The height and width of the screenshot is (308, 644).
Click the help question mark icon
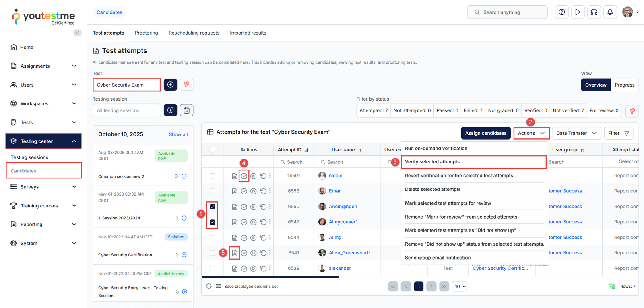click(561, 12)
